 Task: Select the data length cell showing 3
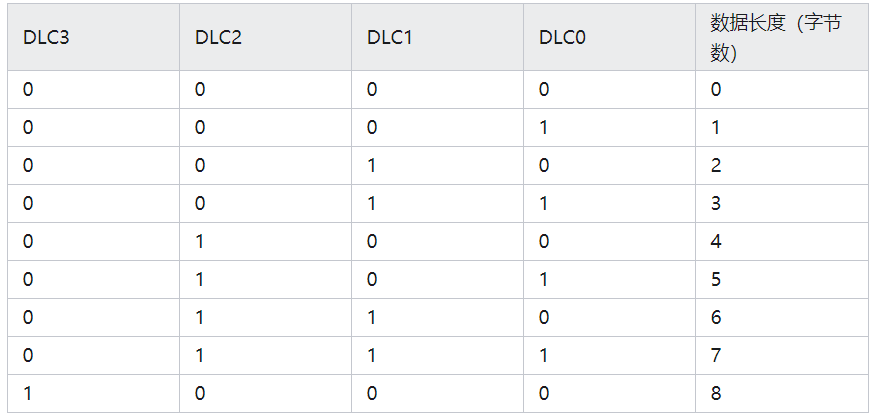[716, 203]
